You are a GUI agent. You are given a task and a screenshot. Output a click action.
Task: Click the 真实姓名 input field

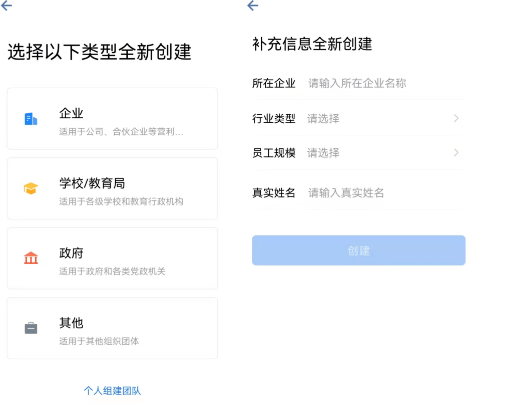point(383,193)
